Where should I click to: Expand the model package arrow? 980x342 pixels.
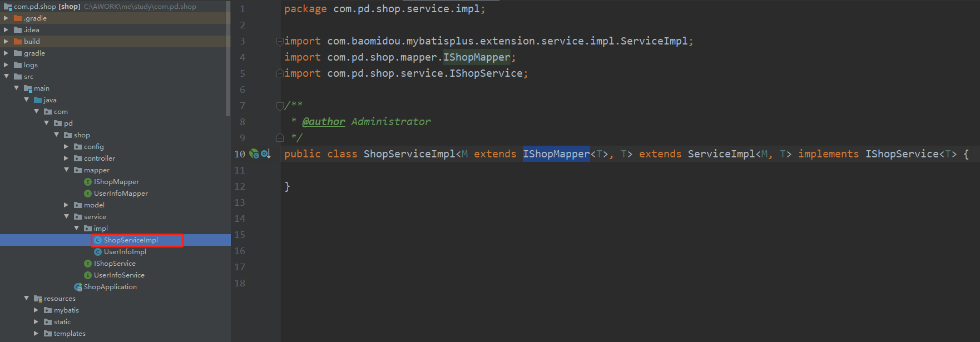(66, 205)
